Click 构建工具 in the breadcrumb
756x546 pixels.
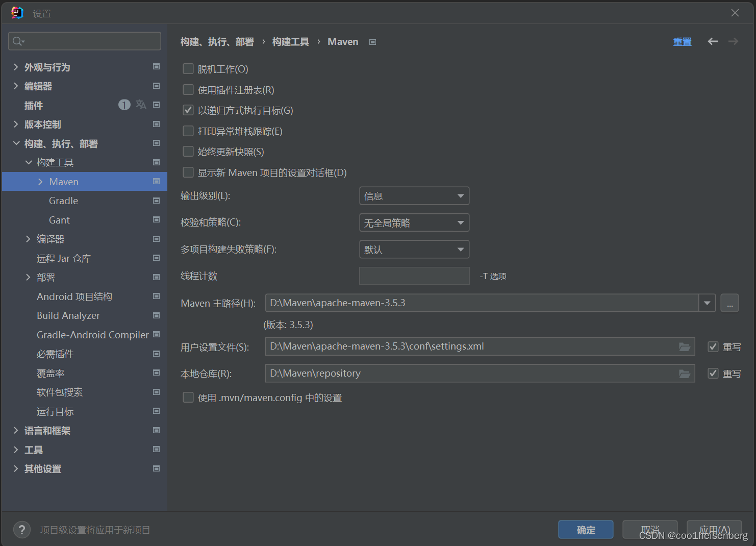tap(291, 42)
